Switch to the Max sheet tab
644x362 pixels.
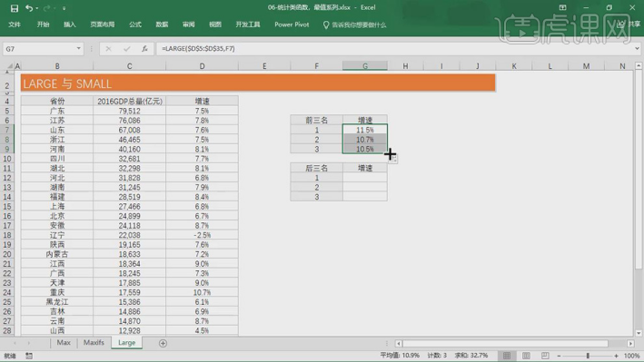click(x=64, y=343)
